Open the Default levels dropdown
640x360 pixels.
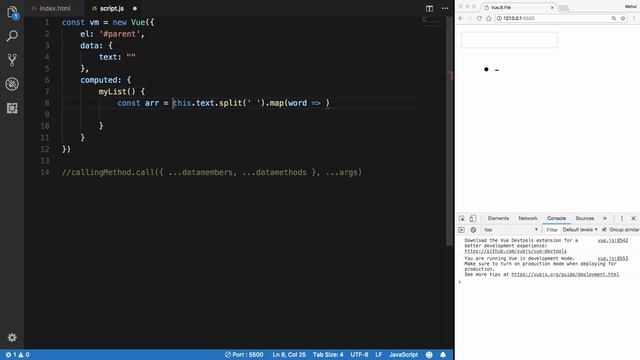point(580,230)
